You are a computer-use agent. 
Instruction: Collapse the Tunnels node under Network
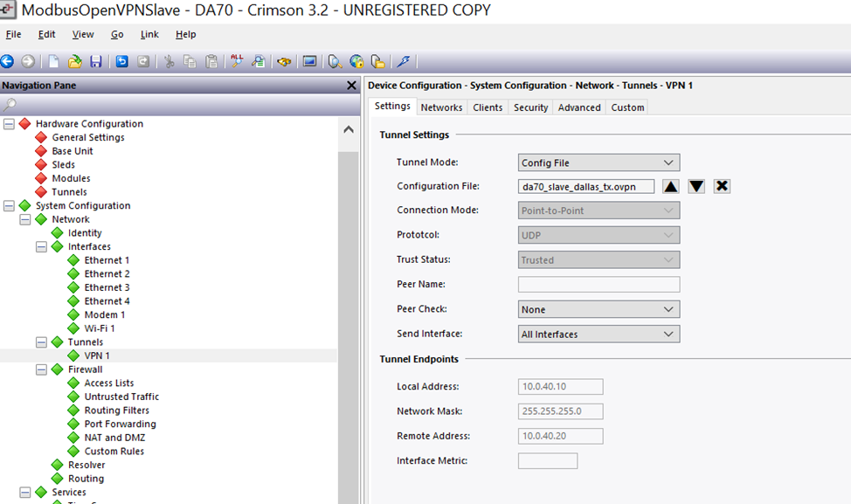(x=41, y=342)
